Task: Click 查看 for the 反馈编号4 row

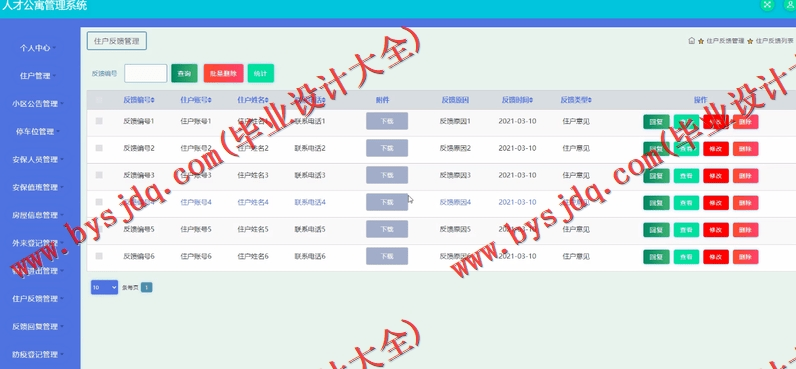Action: 686,203
